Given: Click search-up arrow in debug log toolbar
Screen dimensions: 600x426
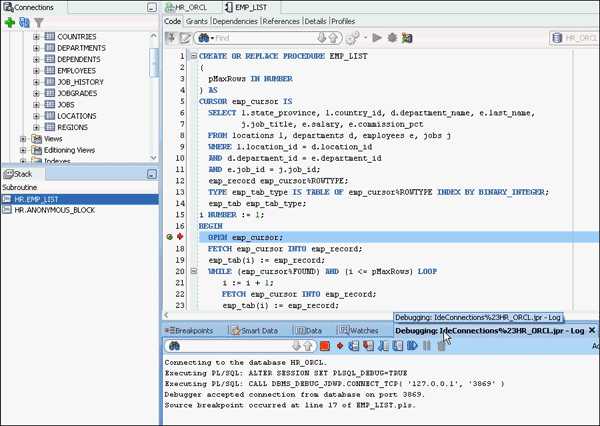Looking at the screenshot, I should (x=308, y=346).
